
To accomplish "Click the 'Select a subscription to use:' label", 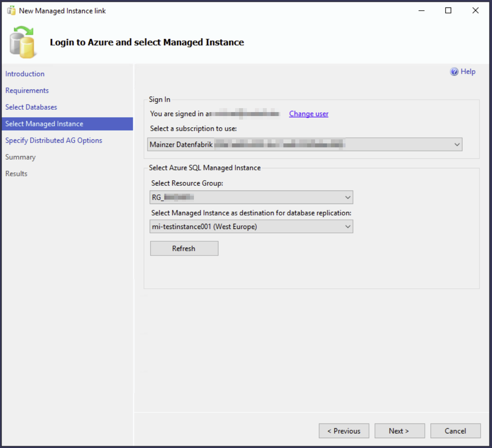I will tap(194, 129).
